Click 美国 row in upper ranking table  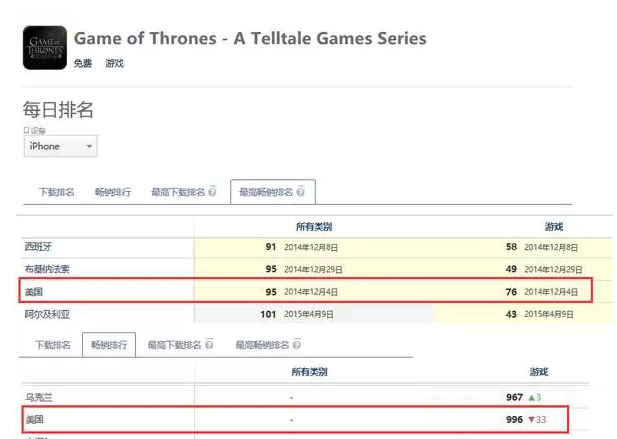305,291
